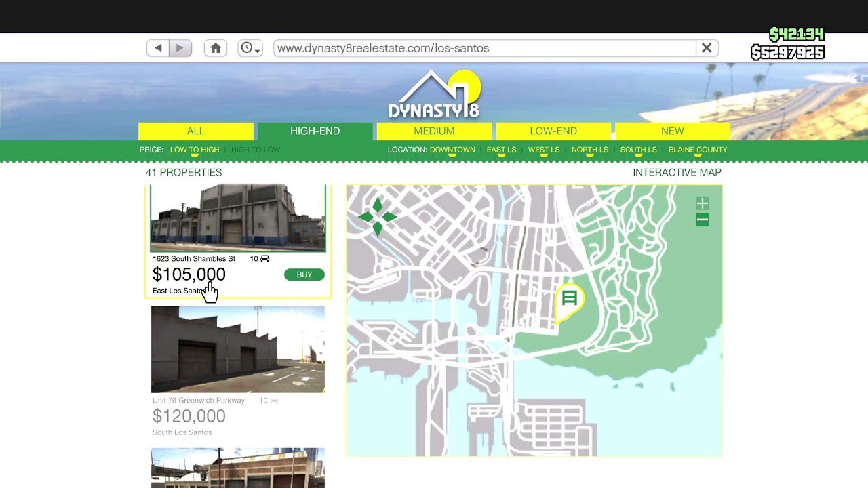
Task: Switch to the ALL properties tab
Action: (196, 131)
